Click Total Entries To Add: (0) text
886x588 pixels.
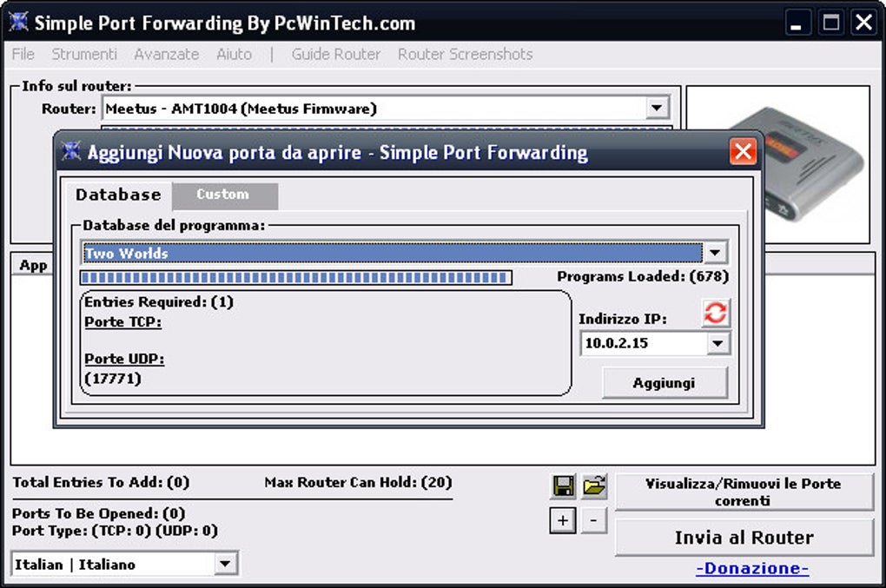(101, 482)
